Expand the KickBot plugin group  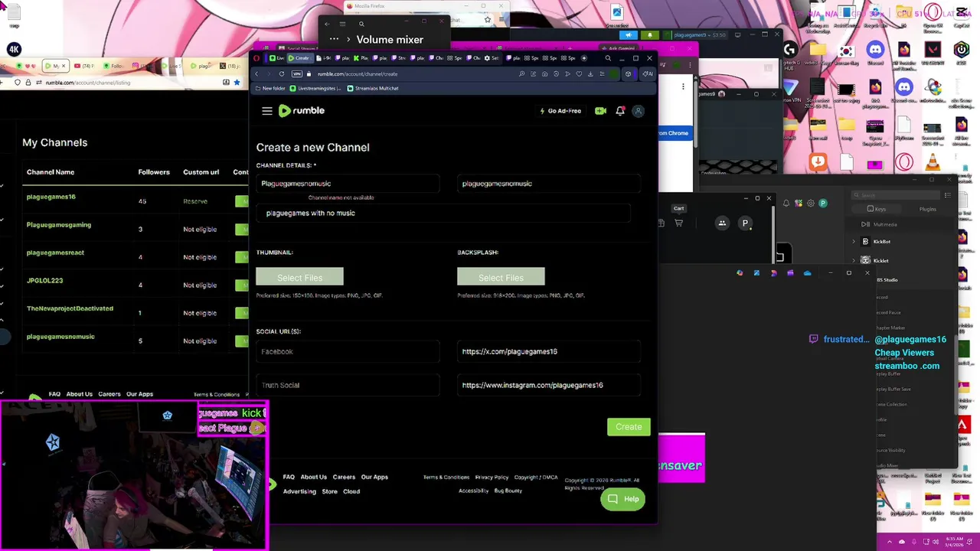[854, 242]
